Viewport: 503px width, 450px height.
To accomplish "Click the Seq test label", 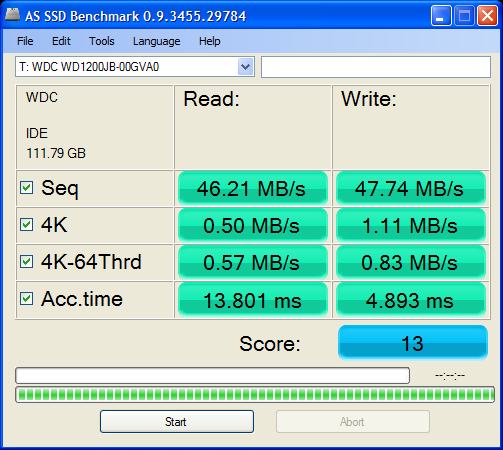I will (60, 188).
